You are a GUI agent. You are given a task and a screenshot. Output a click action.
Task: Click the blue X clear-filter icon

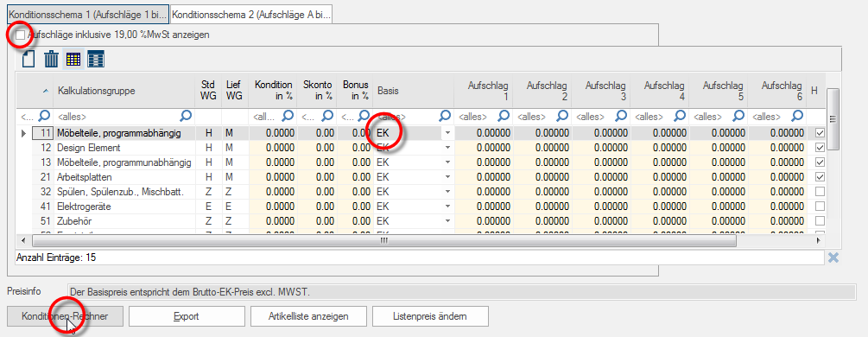[833, 258]
